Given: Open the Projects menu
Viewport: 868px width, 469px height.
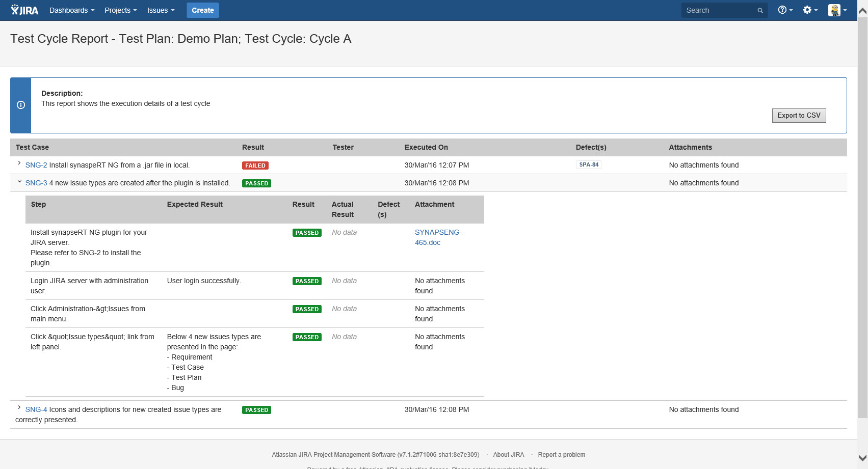Looking at the screenshot, I should (x=120, y=10).
